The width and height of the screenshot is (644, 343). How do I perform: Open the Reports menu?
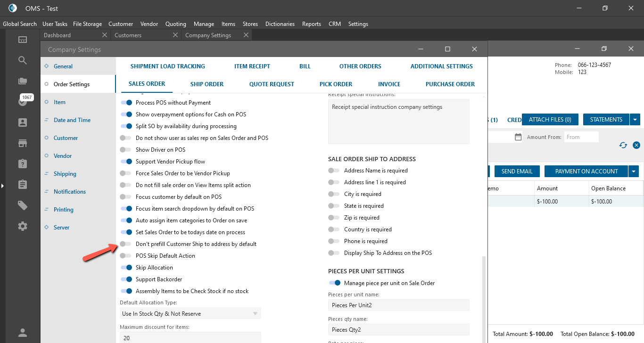pyautogui.click(x=311, y=24)
